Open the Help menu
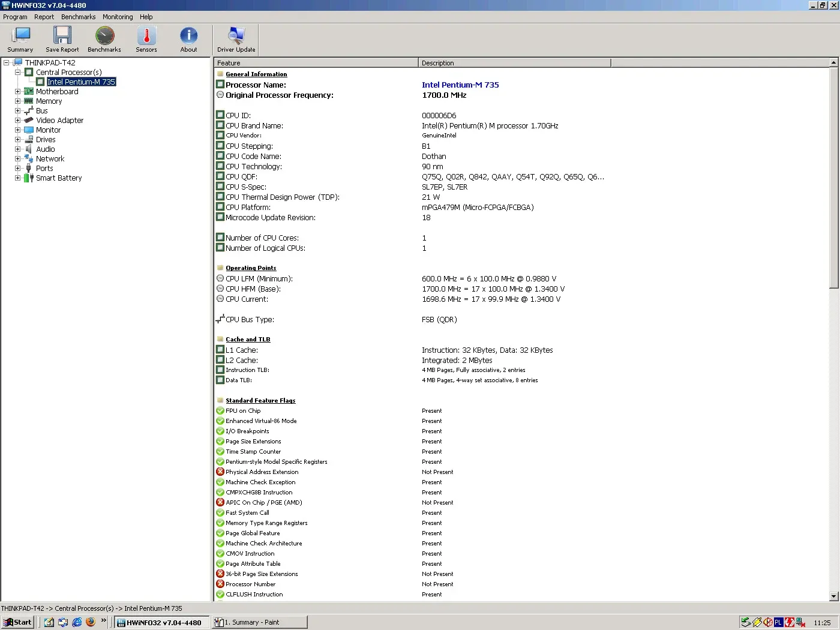 [146, 17]
